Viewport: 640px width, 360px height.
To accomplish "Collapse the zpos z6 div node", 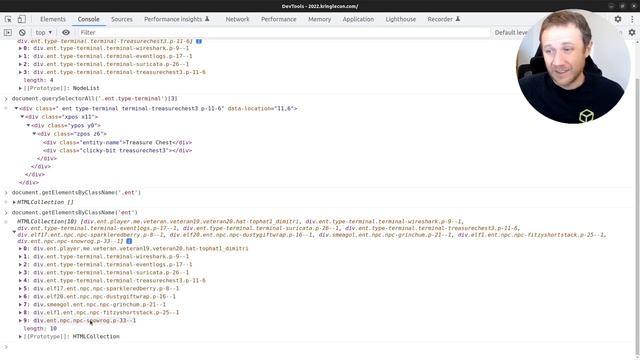I will (35, 133).
